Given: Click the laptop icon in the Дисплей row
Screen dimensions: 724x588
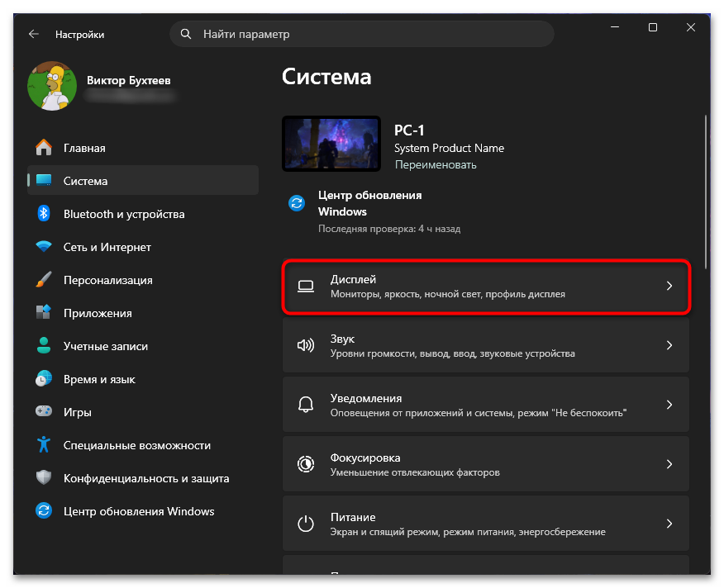Looking at the screenshot, I should (x=306, y=286).
